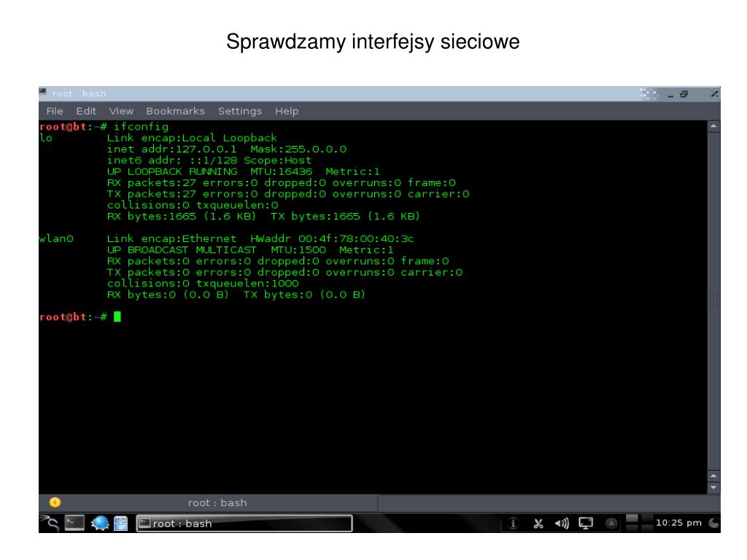
Task: Click the 'ifconfig' command text
Action: [141, 127]
